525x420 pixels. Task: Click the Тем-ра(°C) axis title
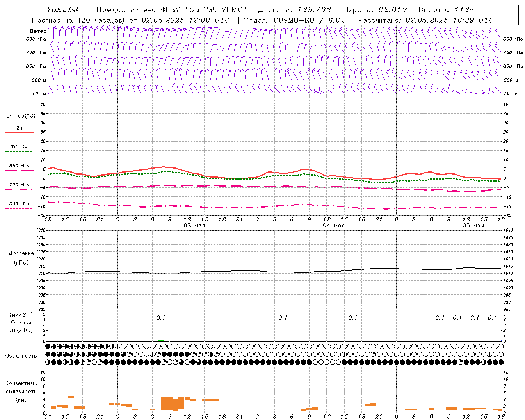19,116
